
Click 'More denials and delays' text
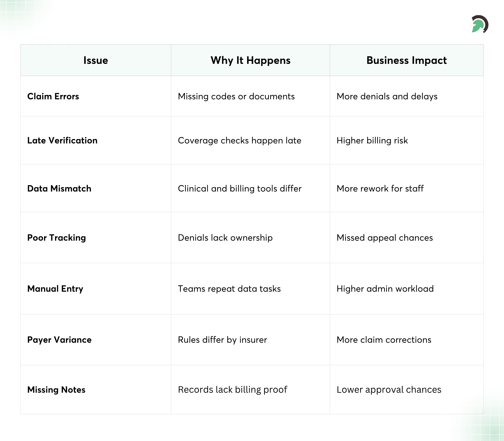(387, 96)
